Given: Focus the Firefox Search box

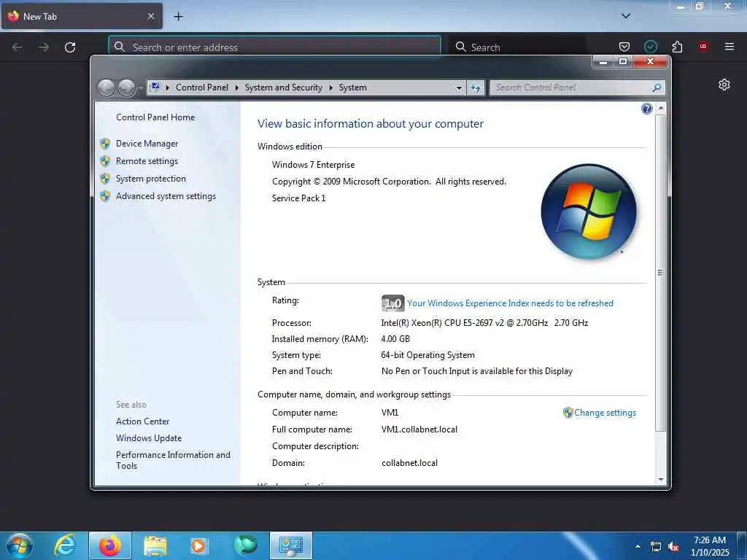Looking at the screenshot, I should 517,47.
